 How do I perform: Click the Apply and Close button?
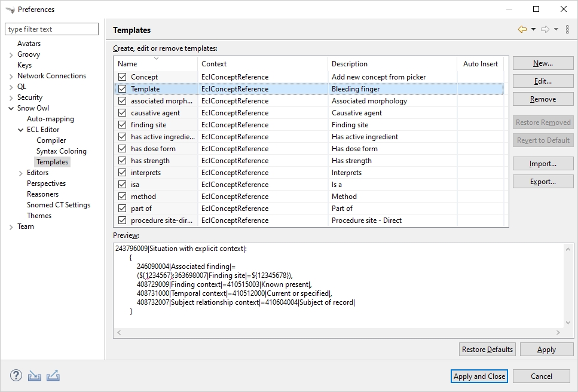pos(479,376)
